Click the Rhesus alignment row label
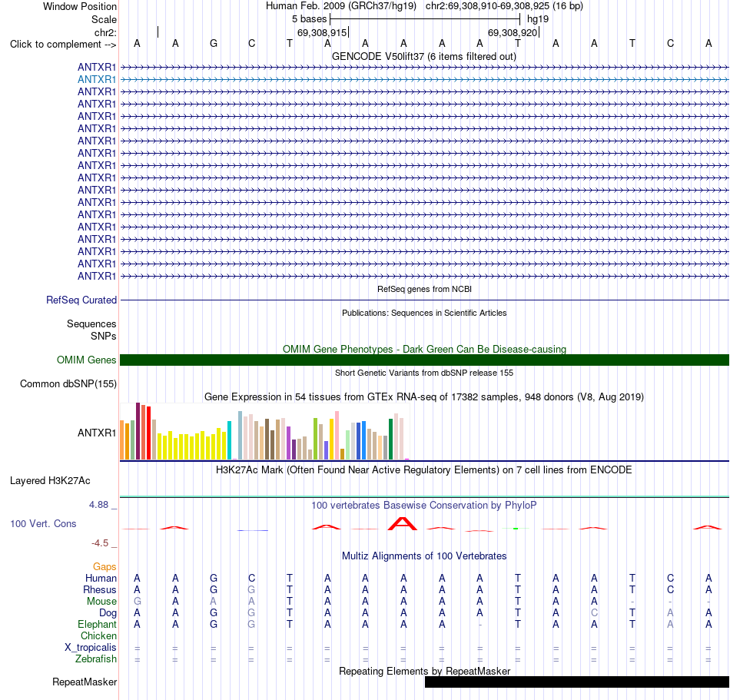 tap(100, 589)
